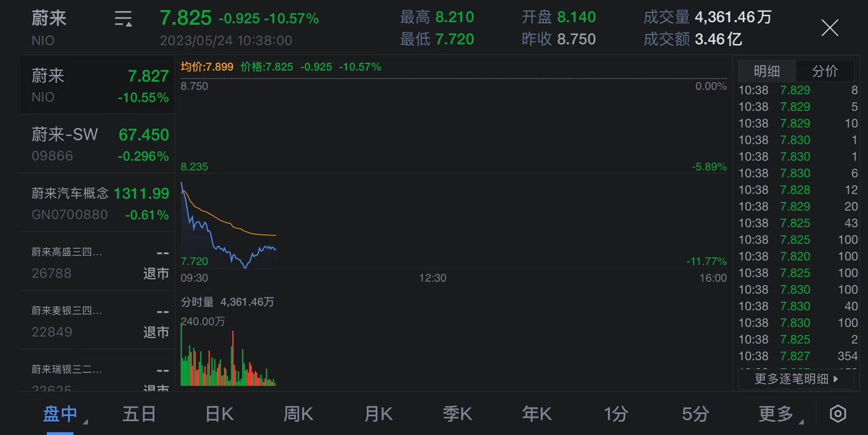Click the 8.235 price axis label
The height and width of the screenshot is (435, 868).
point(194,167)
